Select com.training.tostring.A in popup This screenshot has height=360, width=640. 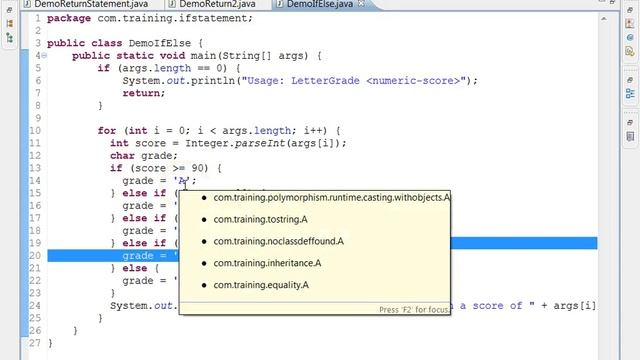pos(260,220)
